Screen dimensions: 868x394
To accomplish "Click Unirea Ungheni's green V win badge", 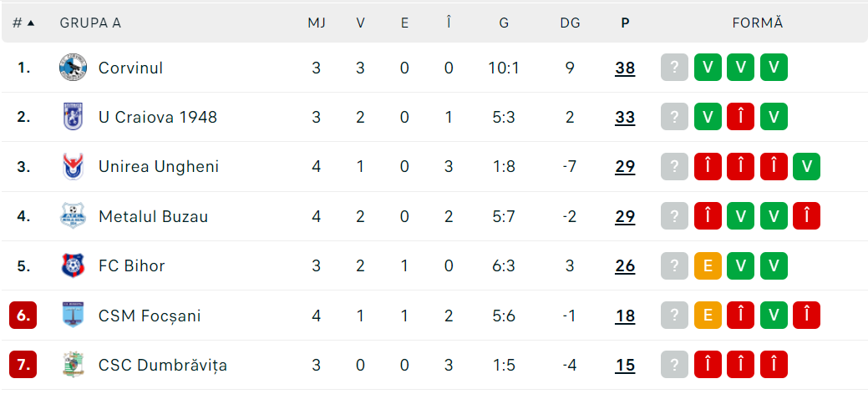I will (806, 167).
